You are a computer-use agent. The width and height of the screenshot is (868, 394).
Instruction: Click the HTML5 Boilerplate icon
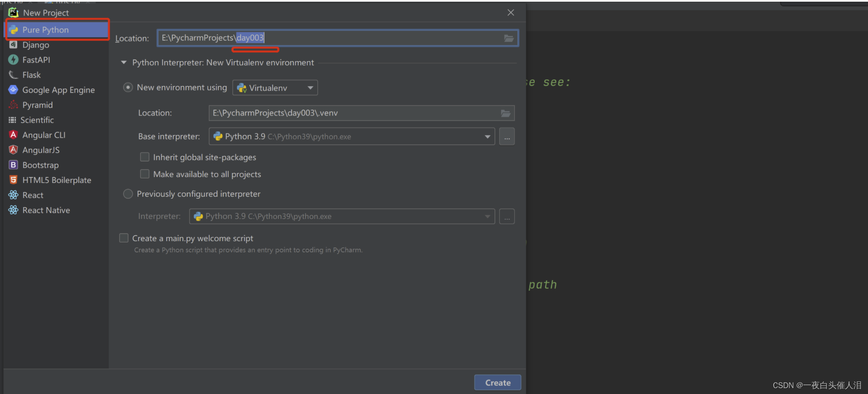pos(13,180)
